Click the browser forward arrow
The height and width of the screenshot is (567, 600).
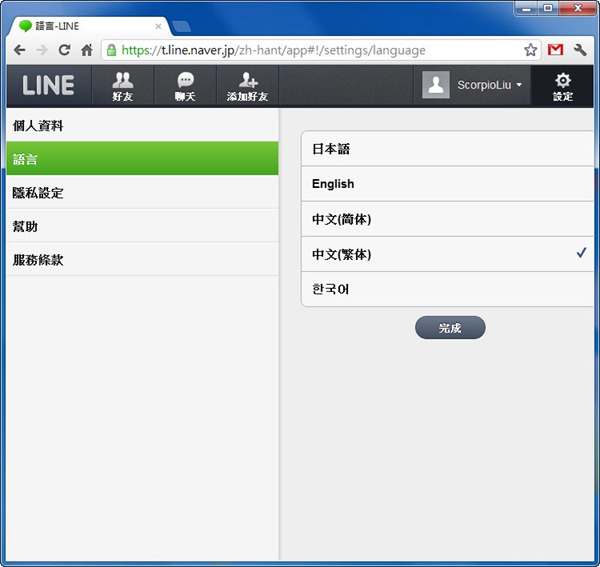point(42,50)
